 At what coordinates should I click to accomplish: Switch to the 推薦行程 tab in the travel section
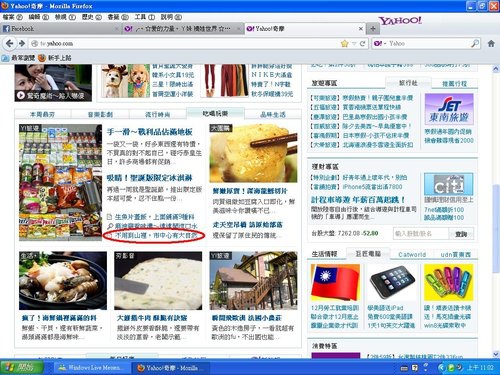pyautogui.click(x=454, y=84)
